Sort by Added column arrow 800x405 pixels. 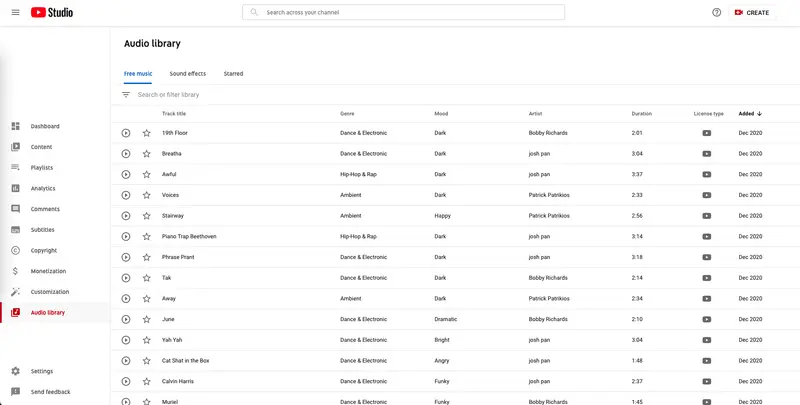pyautogui.click(x=759, y=114)
